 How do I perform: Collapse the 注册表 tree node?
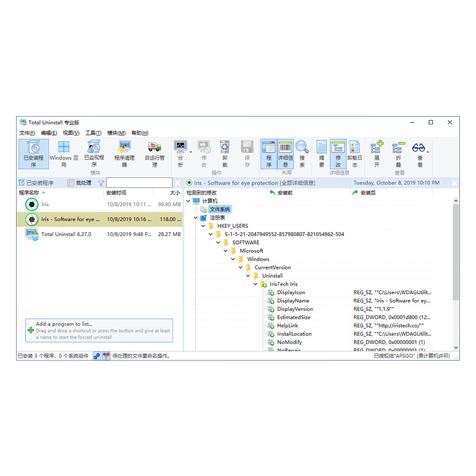(x=196, y=218)
